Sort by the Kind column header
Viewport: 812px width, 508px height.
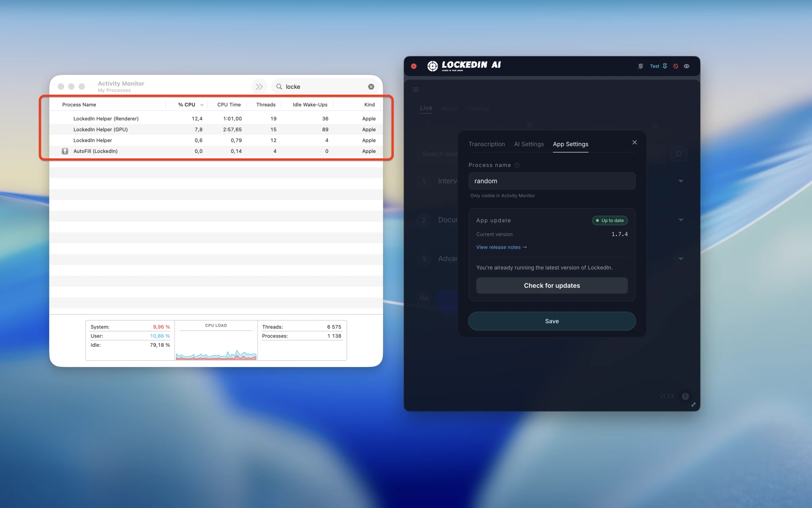pyautogui.click(x=369, y=105)
